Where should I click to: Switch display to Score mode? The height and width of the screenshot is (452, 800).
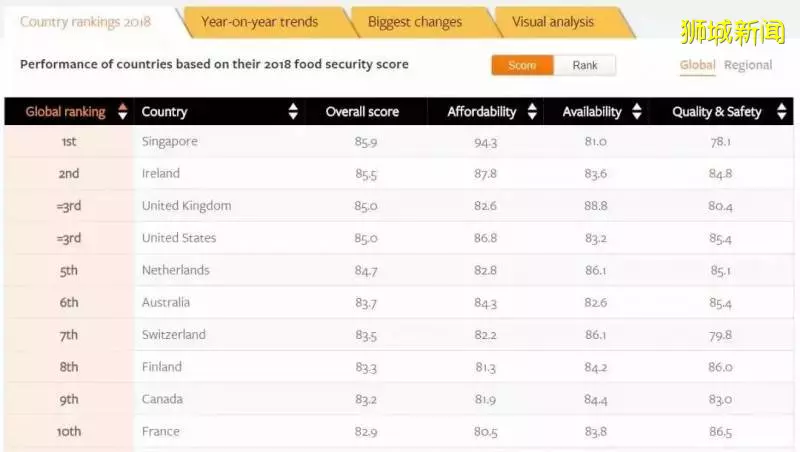pos(522,65)
